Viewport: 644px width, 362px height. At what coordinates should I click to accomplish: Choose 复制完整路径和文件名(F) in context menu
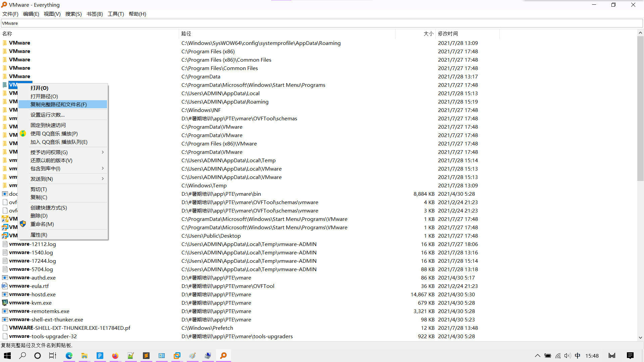(59, 105)
